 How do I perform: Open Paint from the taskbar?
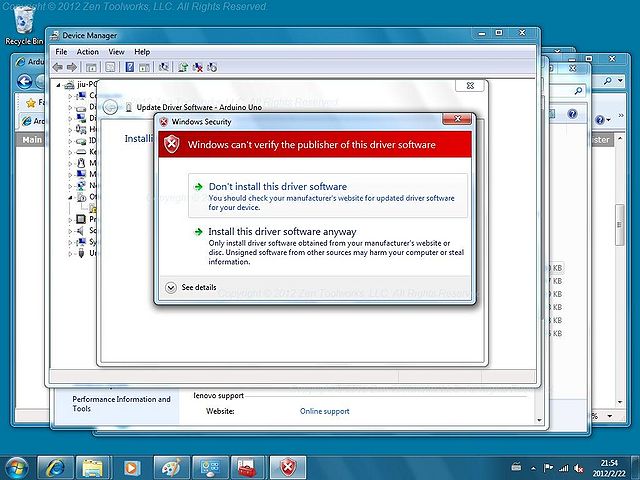click(171, 467)
